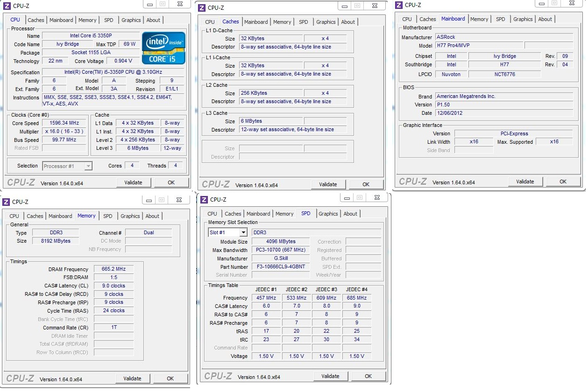Click the Core Speed value '1596.34 MHz'
Screen dimensions: 588x392
click(64, 123)
